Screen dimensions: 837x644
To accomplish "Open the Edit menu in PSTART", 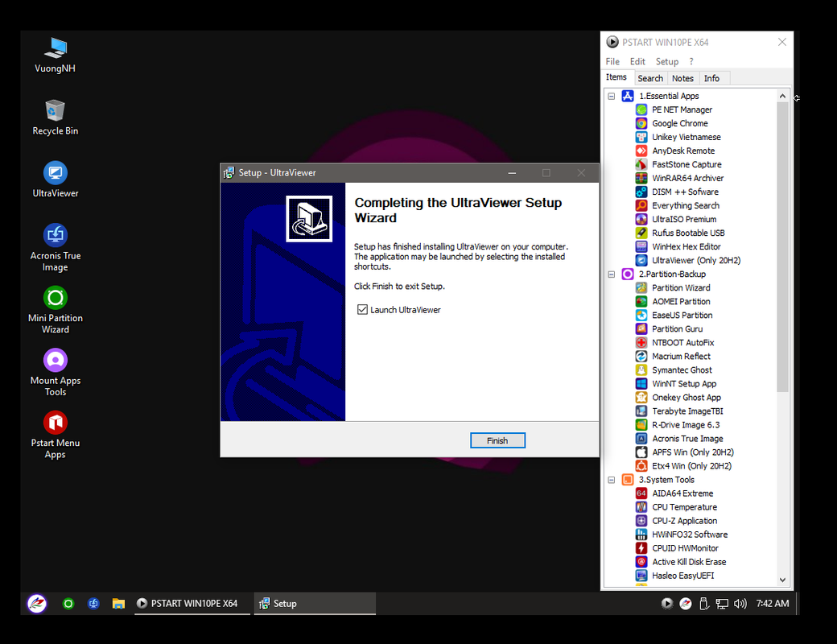I will pos(637,61).
